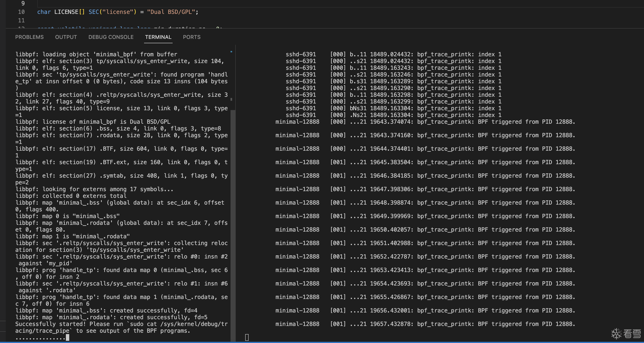Click the SEC macro in the code
Screen dimensions: 644x343
click(94, 12)
